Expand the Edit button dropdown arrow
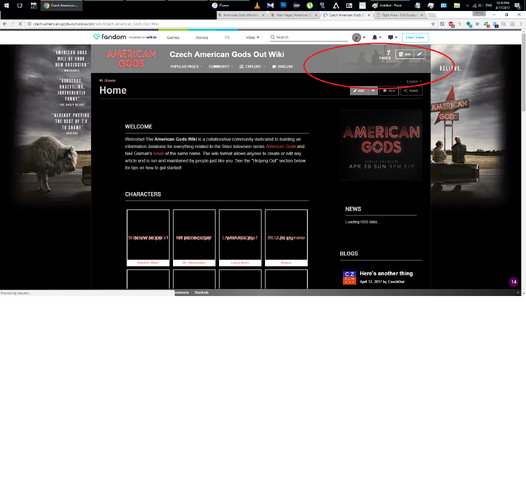 click(x=373, y=91)
